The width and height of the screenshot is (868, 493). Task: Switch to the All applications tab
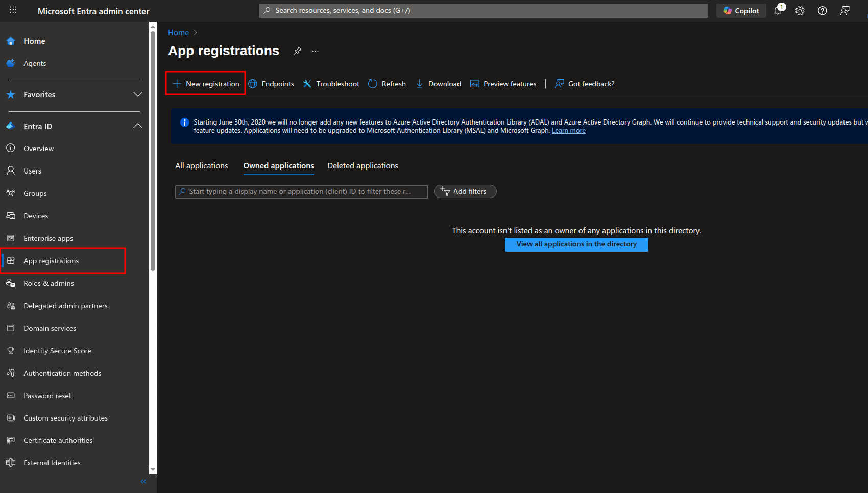[201, 165]
